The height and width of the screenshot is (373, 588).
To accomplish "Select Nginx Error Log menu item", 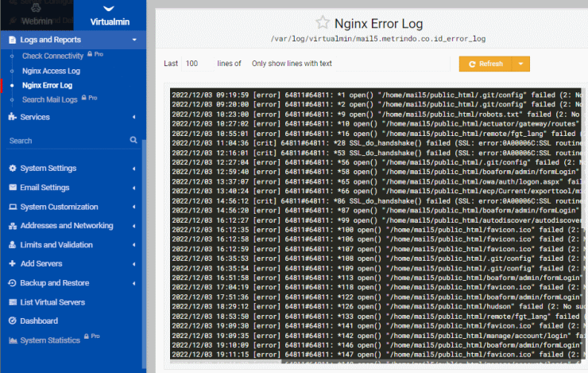I will click(x=47, y=85).
